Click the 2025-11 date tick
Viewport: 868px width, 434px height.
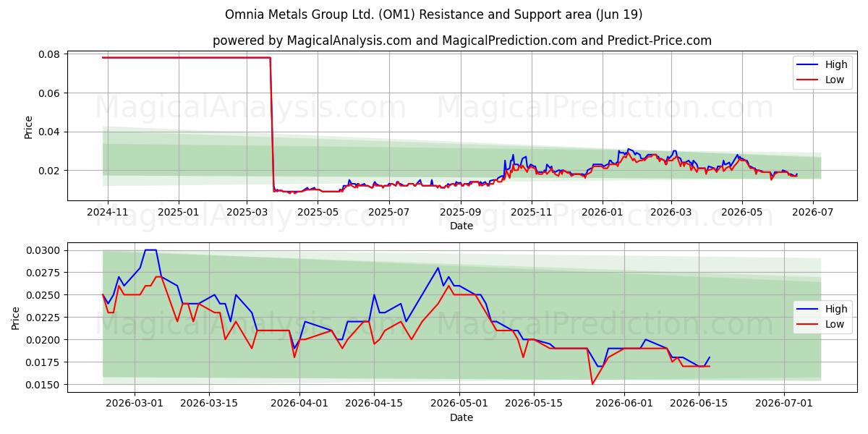tap(531, 213)
